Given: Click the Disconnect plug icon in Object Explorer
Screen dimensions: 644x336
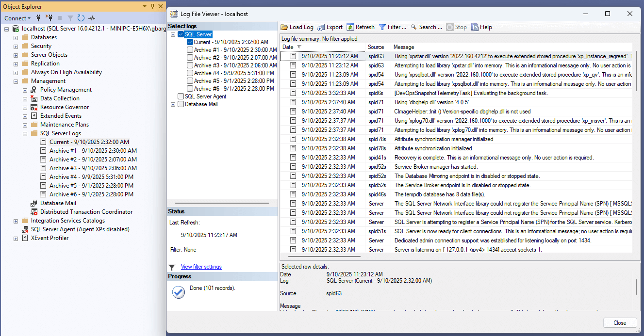Looking at the screenshot, I should coord(49,18).
